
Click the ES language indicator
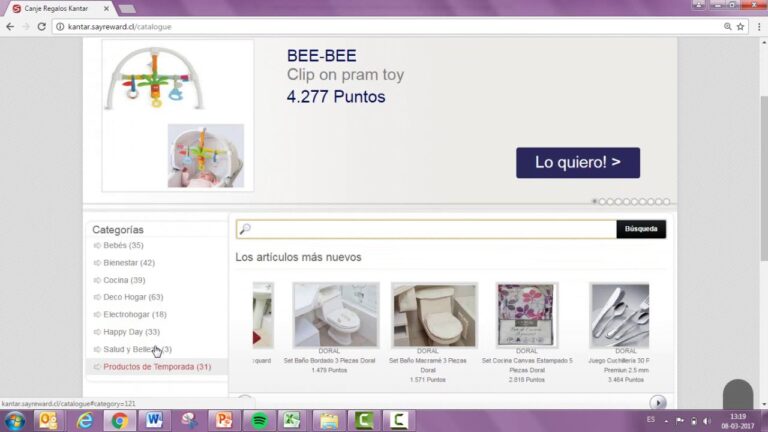click(650, 420)
